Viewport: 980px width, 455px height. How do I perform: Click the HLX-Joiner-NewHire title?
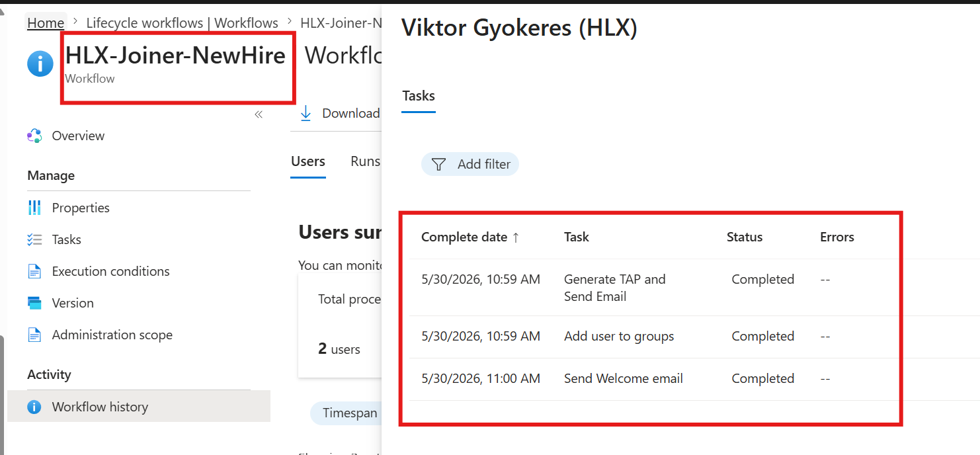point(175,56)
